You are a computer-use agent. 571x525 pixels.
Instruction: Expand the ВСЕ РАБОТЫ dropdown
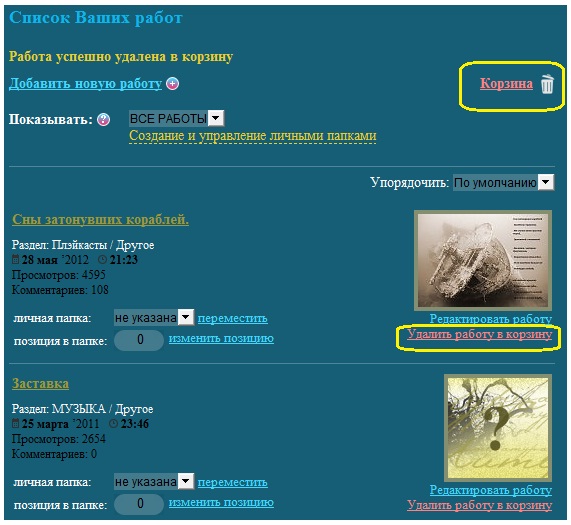(x=177, y=118)
